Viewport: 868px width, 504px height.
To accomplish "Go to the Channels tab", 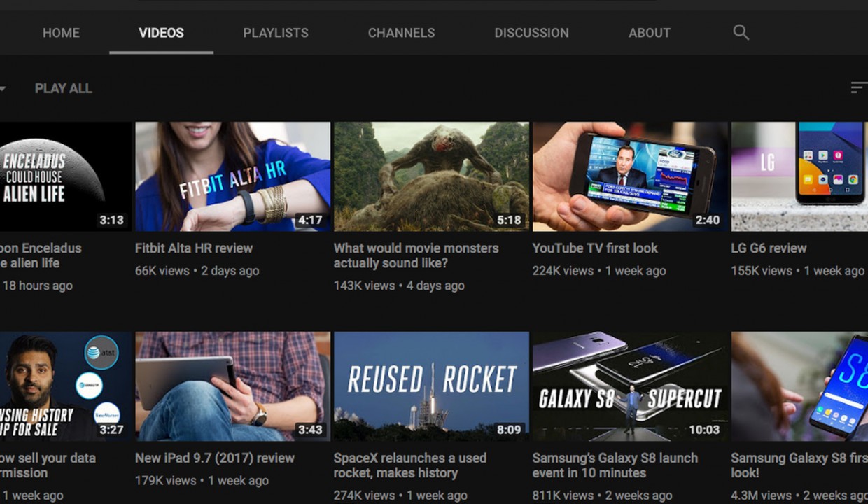I will [x=401, y=33].
